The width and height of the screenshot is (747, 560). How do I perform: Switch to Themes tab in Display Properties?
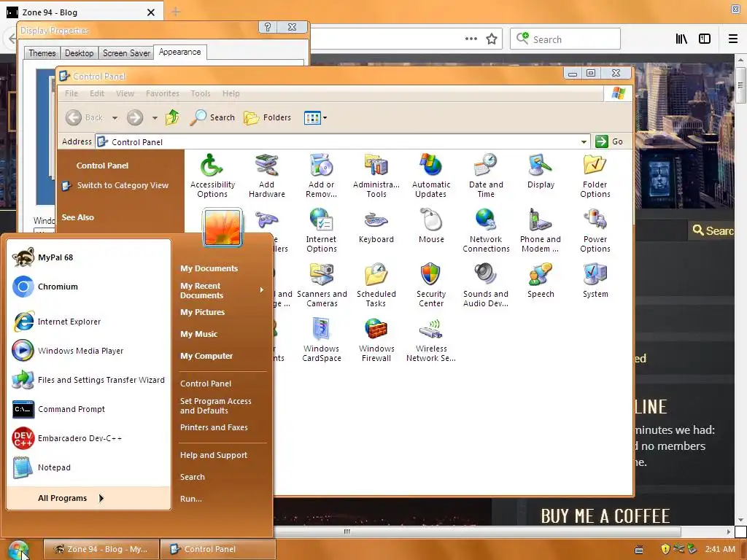coord(42,52)
